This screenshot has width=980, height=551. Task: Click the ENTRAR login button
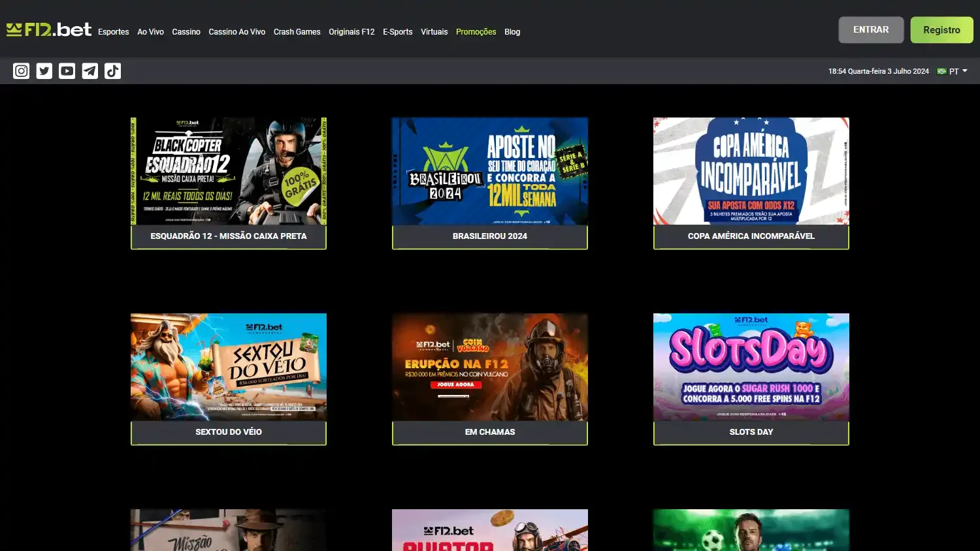[x=871, y=30]
